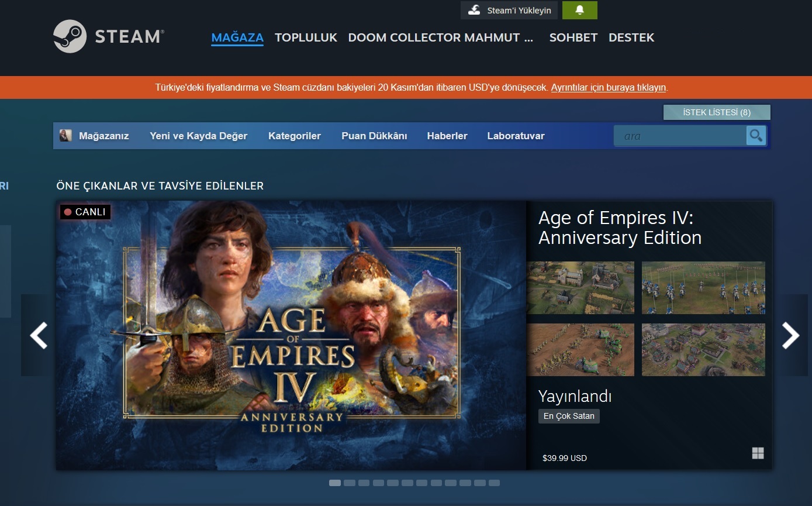Expand the Kategoriler tab

pyautogui.click(x=295, y=136)
